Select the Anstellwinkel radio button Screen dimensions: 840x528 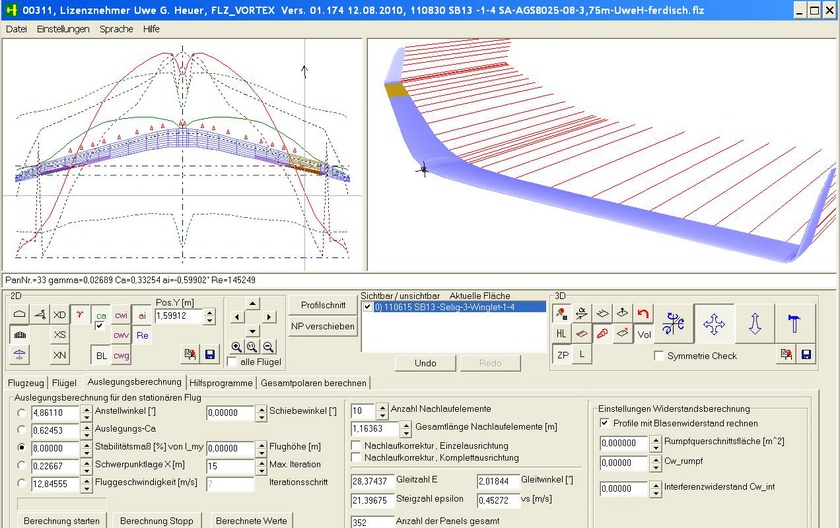point(22,413)
